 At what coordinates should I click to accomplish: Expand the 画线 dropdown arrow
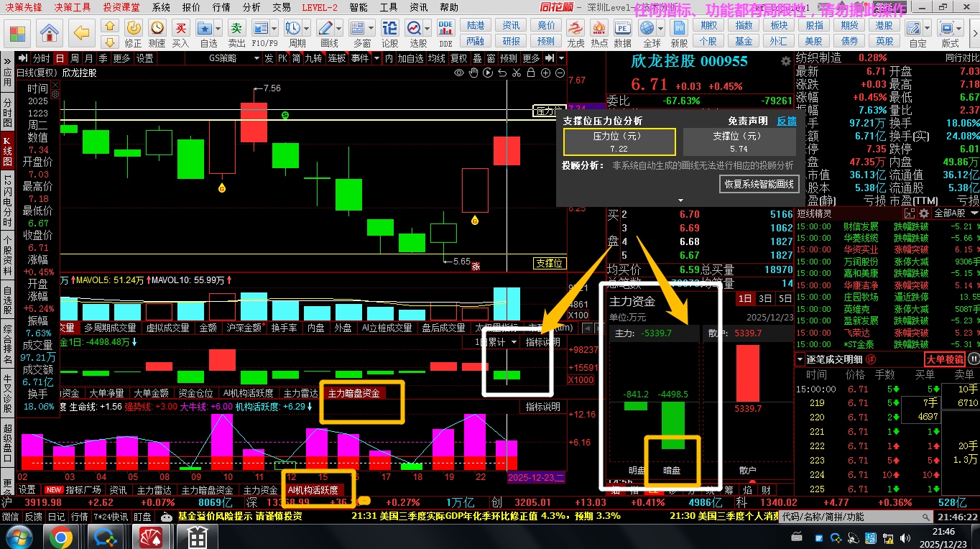point(340,29)
